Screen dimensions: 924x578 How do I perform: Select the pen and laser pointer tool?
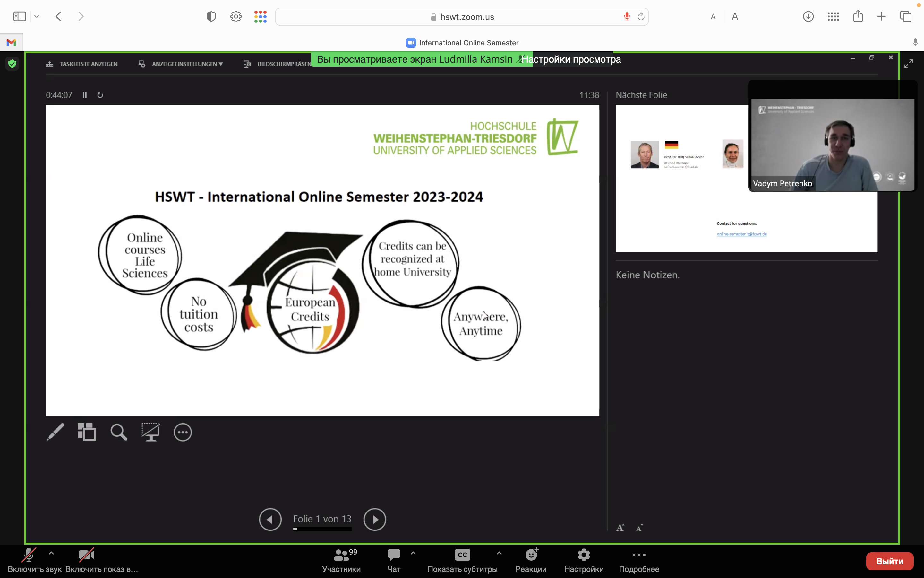56,432
